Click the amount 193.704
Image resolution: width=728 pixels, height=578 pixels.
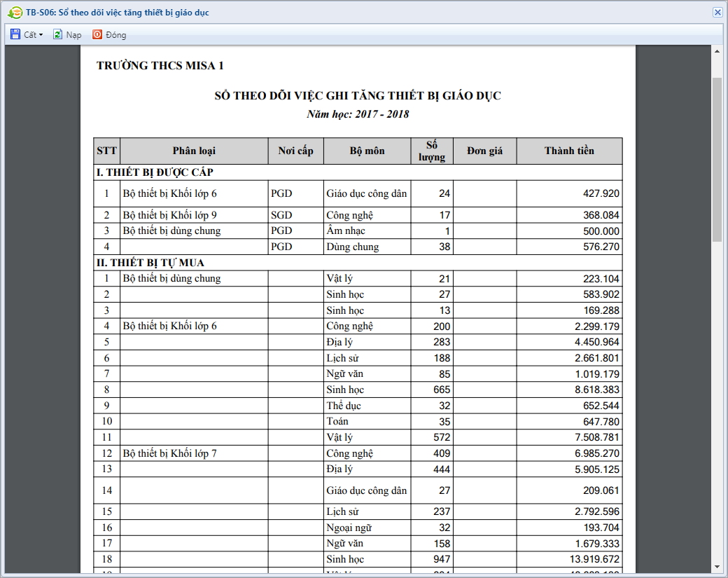[x=601, y=528]
